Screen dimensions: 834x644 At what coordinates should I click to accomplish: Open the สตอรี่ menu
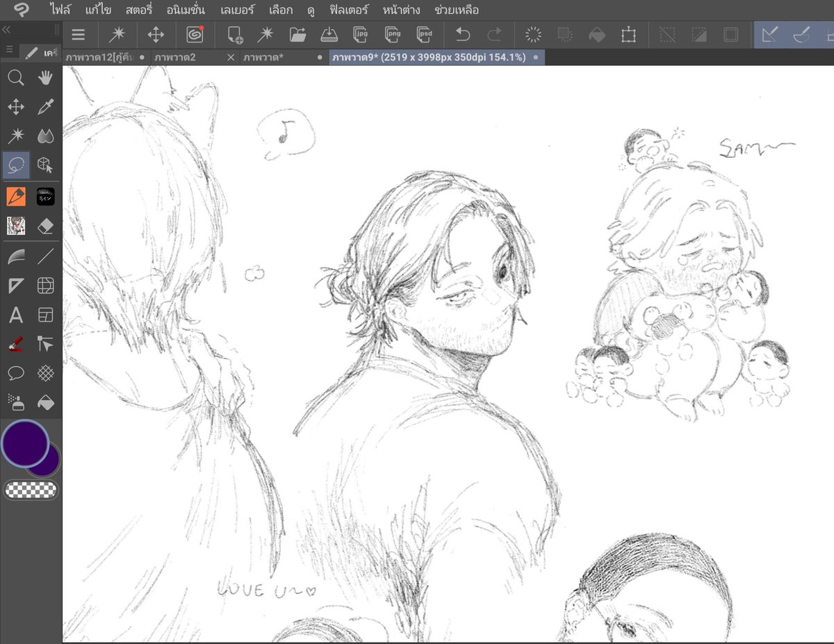(139, 10)
